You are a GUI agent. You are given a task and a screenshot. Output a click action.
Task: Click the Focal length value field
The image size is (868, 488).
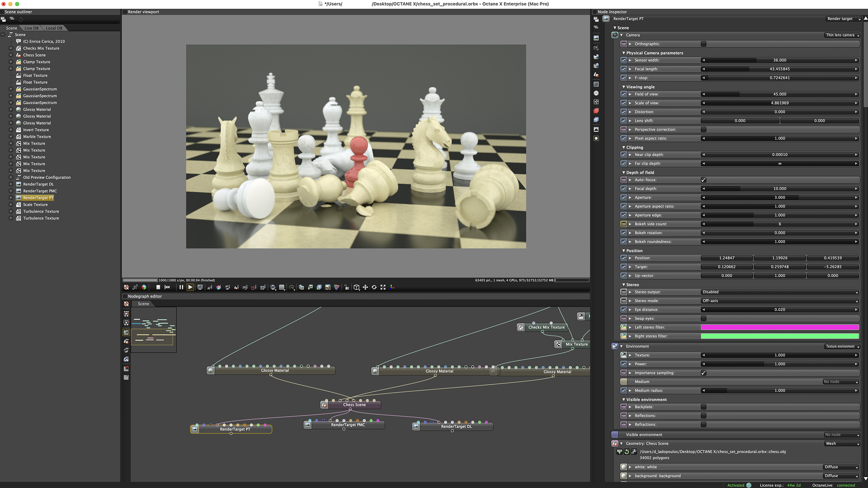(780, 69)
